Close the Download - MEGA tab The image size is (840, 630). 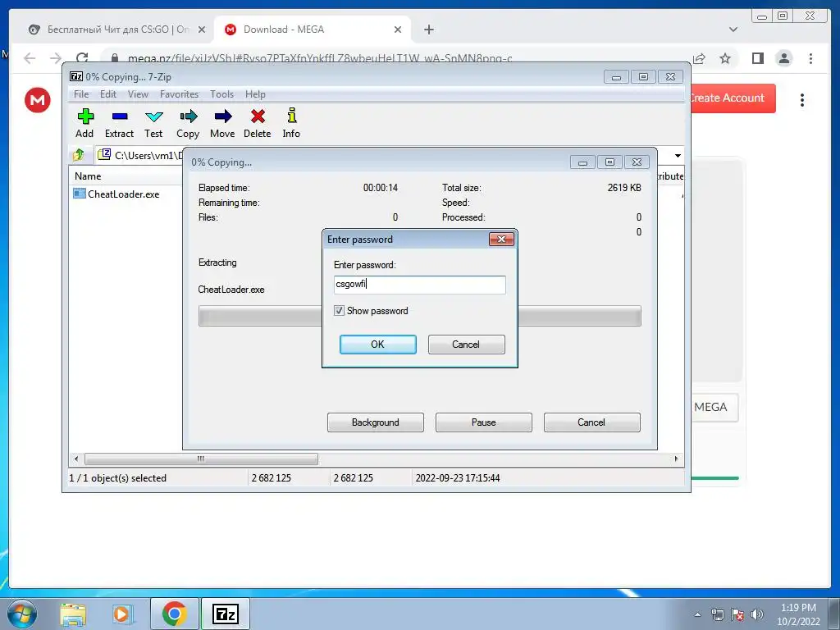(x=398, y=30)
